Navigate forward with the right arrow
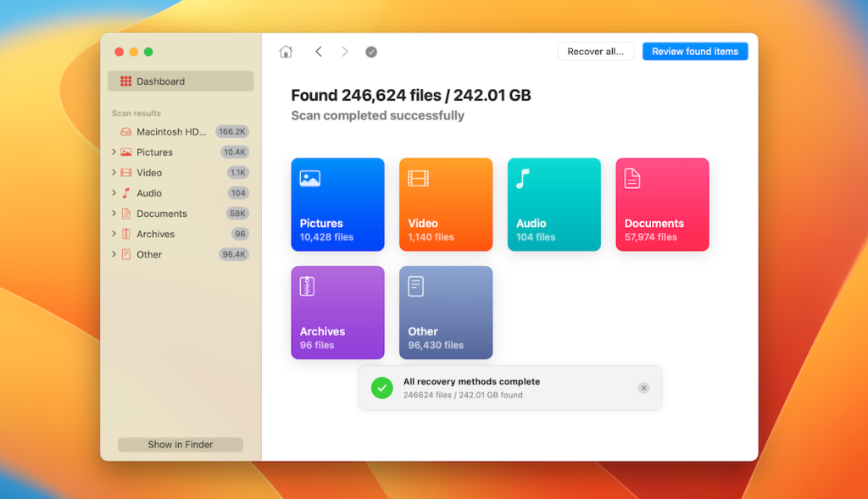This screenshot has height=499, width=868. point(345,52)
